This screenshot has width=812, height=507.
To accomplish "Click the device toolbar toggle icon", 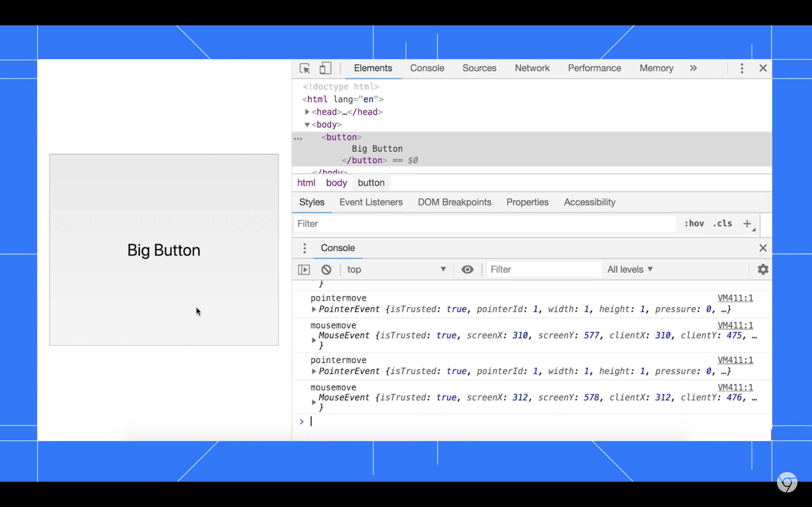I will pyautogui.click(x=325, y=68).
